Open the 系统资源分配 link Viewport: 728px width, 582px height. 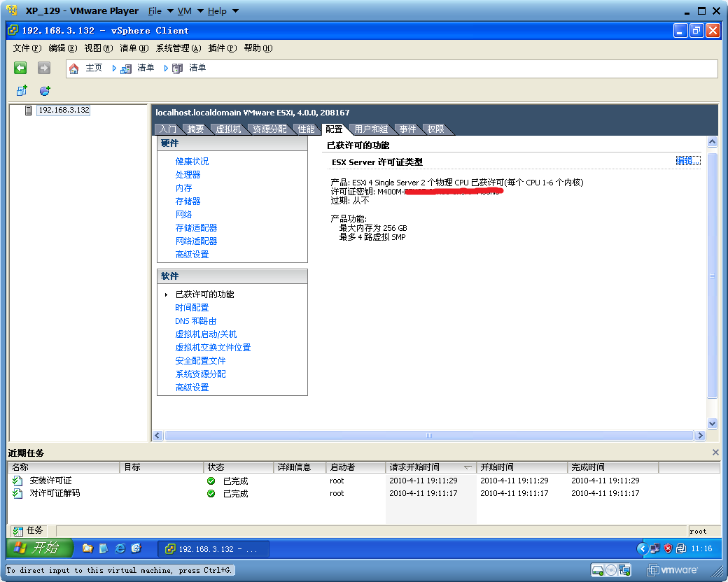tap(201, 374)
